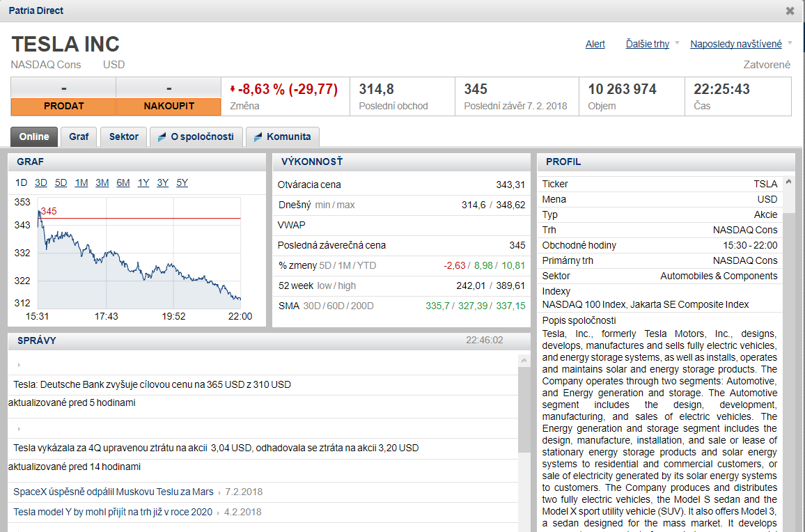Open the SpaceX Muskovu Teslu news article
Viewport: 805px width, 532px height.
pyautogui.click(x=114, y=492)
